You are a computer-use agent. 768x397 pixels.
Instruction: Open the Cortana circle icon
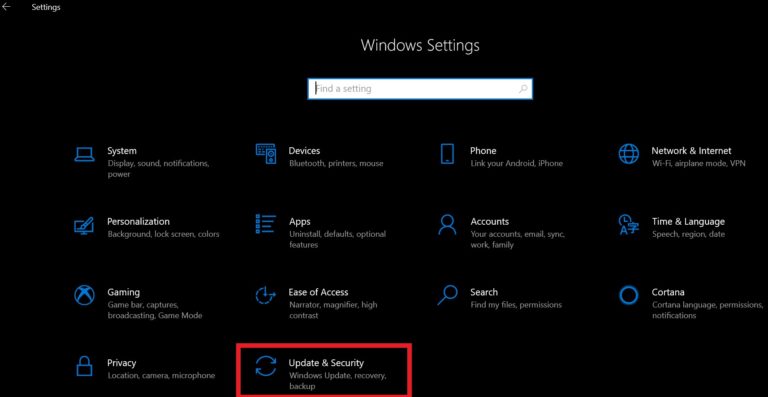click(x=628, y=295)
